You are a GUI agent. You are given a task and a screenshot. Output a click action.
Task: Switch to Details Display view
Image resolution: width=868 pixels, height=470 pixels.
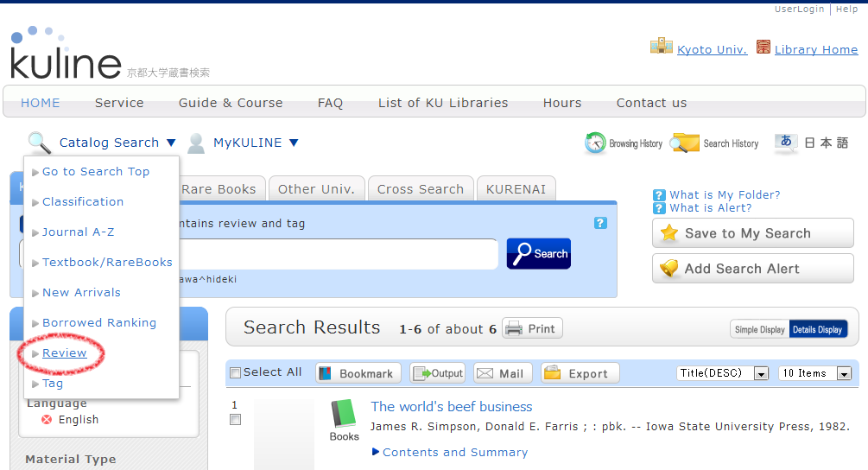[x=818, y=329]
